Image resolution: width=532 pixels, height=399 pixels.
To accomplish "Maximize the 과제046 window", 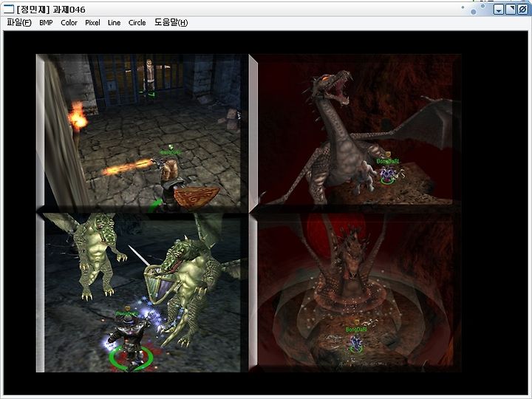I will click(511, 10).
